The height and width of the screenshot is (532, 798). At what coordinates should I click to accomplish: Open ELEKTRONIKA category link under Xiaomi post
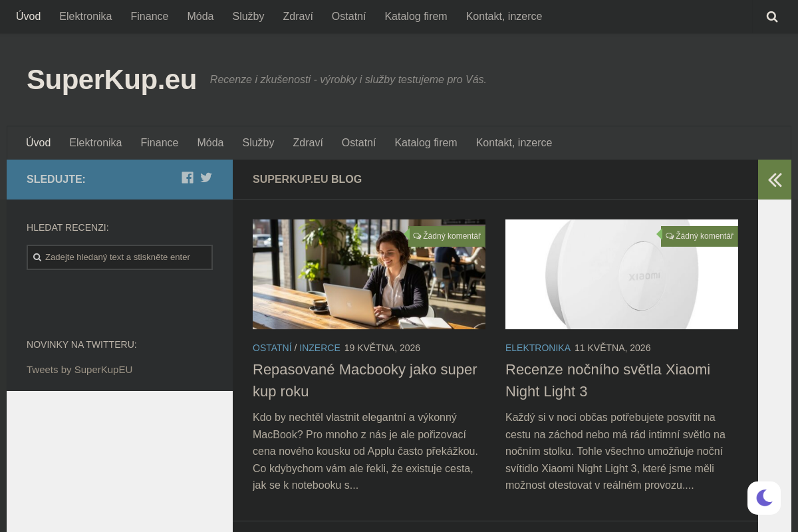pos(538,348)
